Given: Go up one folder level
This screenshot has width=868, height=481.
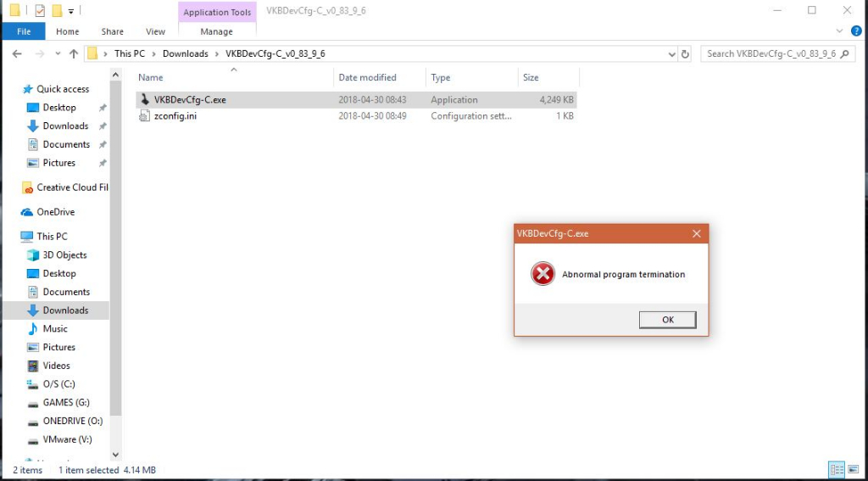Looking at the screenshot, I should [x=74, y=53].
